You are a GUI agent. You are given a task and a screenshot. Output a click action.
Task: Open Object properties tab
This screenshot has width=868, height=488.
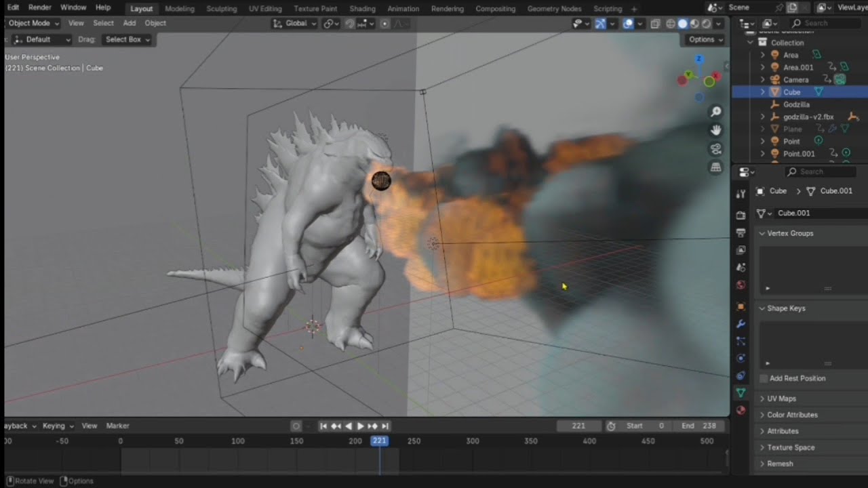[x=741, y=306]
